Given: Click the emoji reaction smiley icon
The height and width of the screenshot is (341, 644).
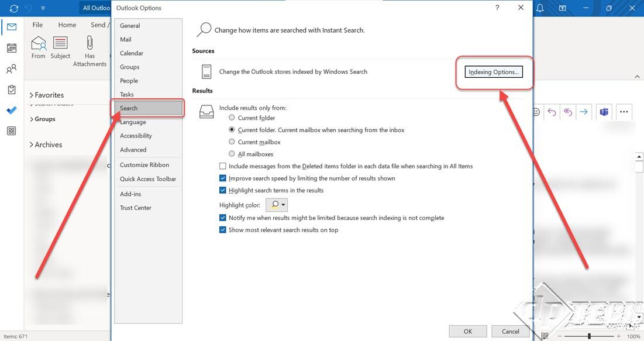Looking at the screenshot, I should pyautogui.click(x=536, y=112).
